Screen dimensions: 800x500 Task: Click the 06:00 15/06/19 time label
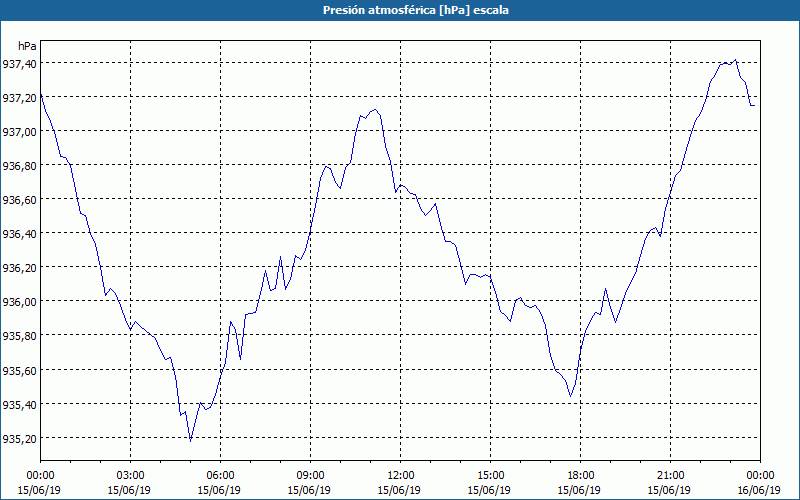219,483
